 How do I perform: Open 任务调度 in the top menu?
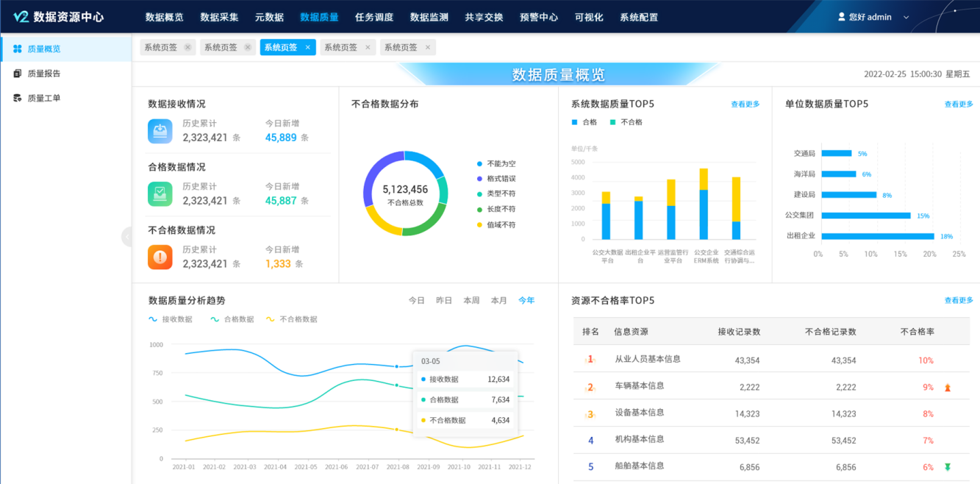click(374, 17)
